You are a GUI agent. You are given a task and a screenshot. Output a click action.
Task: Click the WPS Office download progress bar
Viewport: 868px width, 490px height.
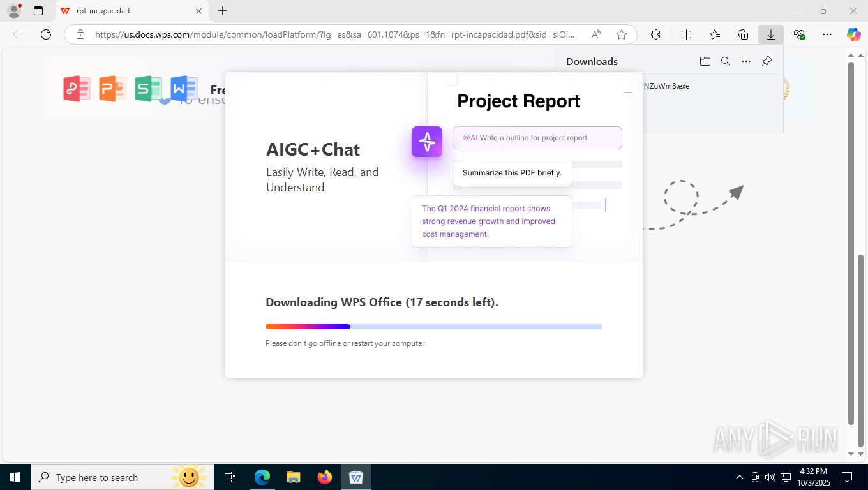(434, 327)
